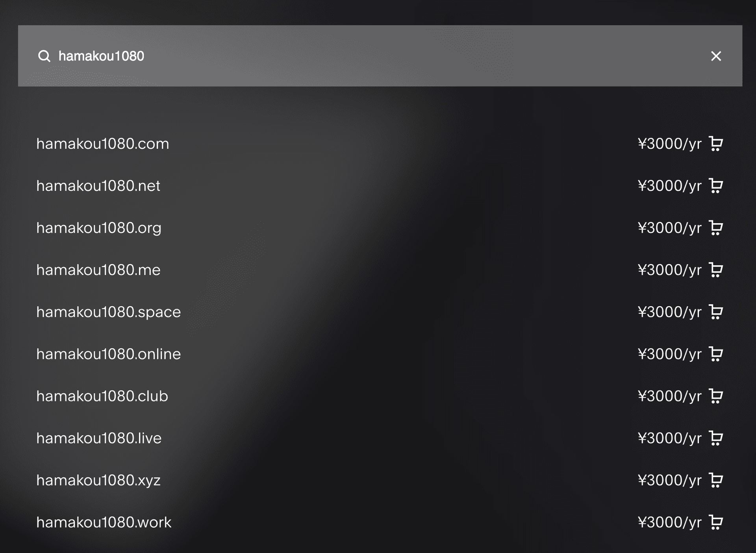Add hamakou1080.net to cart
Viewport: 756px width, 553px height.
tap(715, 186)
